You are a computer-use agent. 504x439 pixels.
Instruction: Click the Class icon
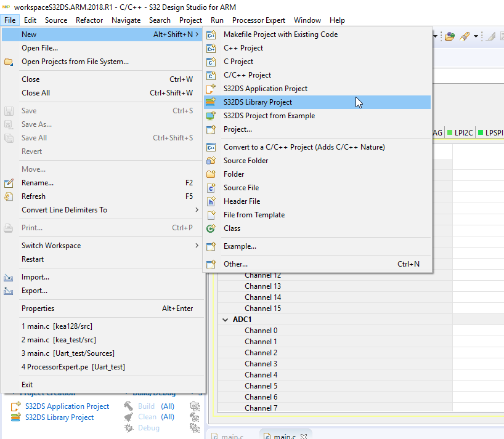point(211,228)
